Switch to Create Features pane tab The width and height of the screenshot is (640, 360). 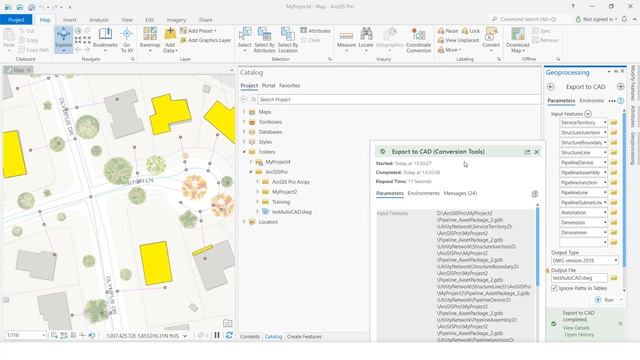click(x=304, y=337)
